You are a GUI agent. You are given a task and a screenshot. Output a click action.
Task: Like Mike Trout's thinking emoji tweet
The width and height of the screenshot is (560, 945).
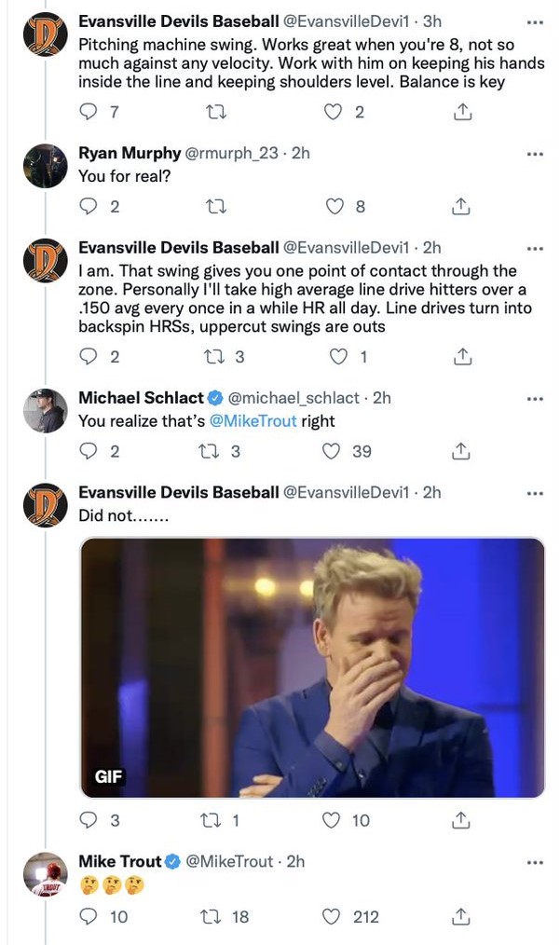[334, 917]
